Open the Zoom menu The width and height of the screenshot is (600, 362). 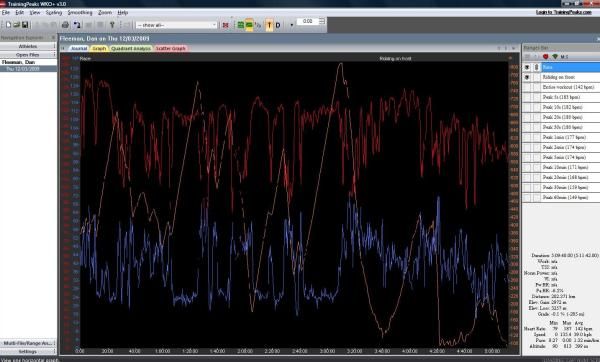tap(105, 13)
